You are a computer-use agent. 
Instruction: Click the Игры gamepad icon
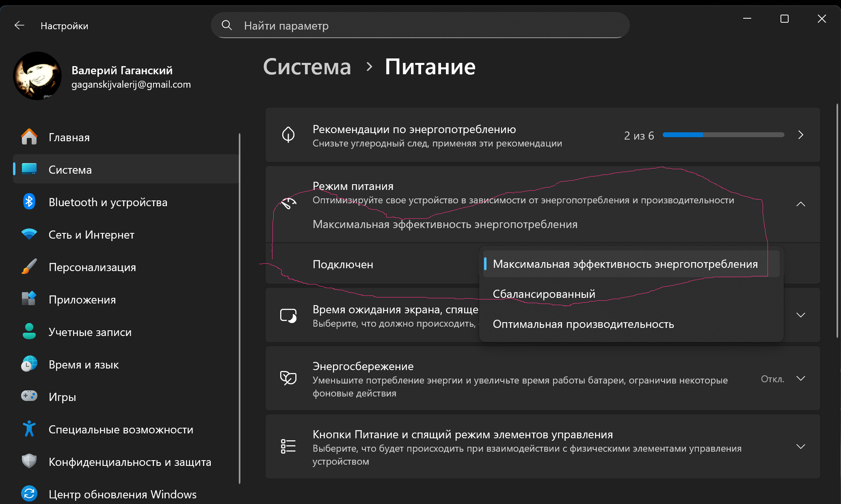pyautogui.click(x=29, y=396)
